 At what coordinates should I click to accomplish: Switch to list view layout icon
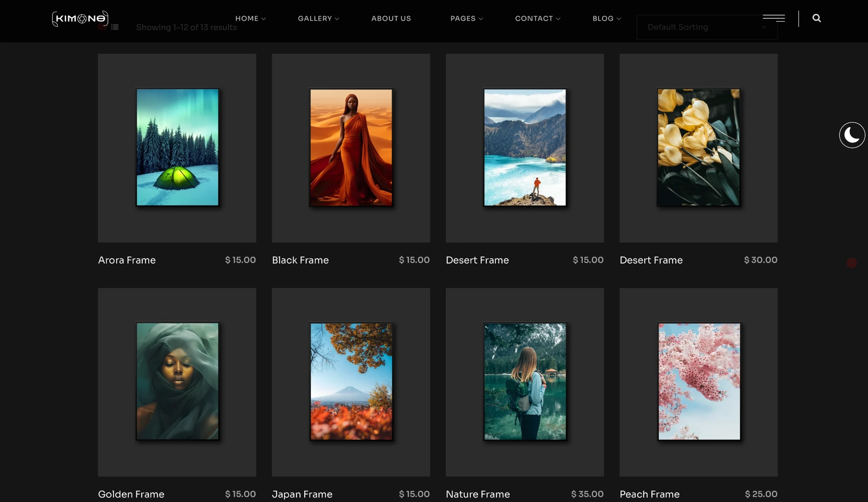coord(115,27)
